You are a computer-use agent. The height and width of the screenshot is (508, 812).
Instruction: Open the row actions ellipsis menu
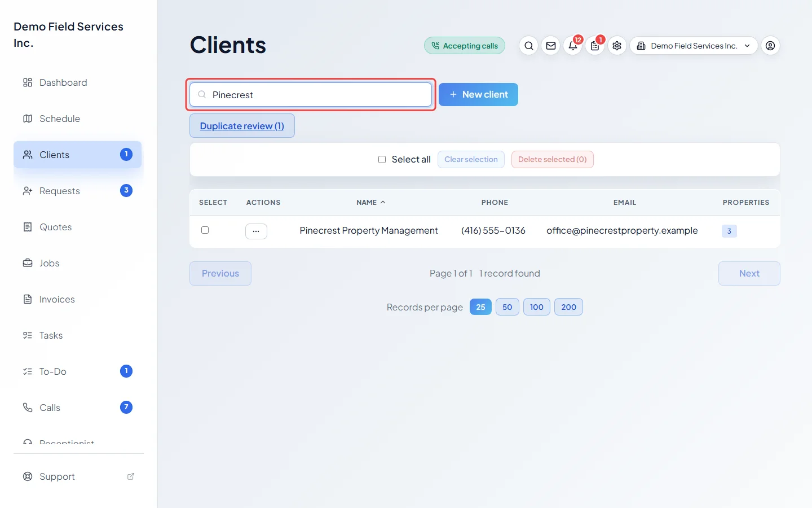pos(256,231)
